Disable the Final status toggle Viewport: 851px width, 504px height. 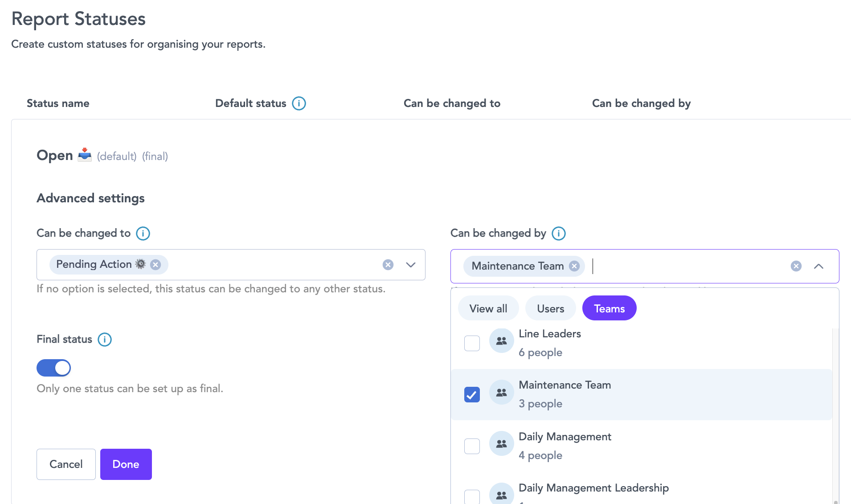tap(53, 368)
